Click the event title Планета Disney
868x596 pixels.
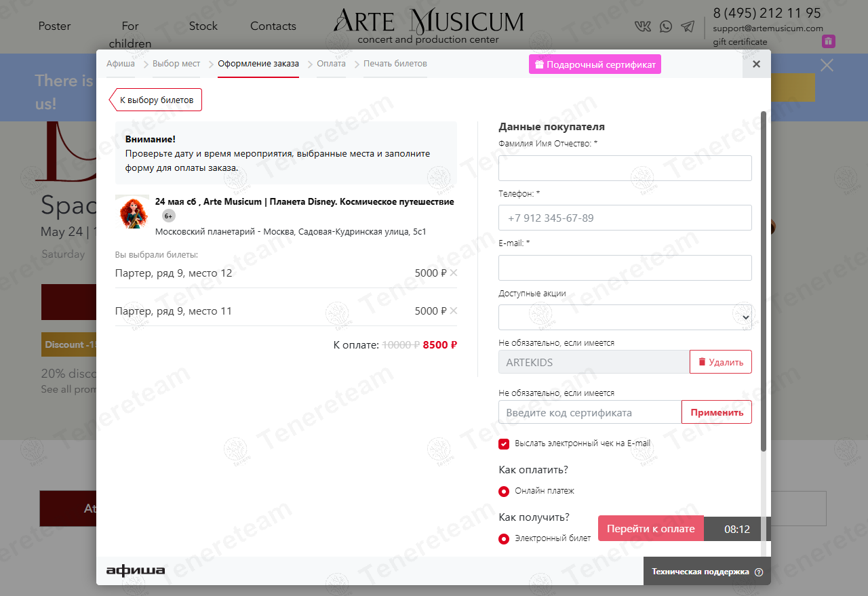pyautogui.click(x=304, y=201)
